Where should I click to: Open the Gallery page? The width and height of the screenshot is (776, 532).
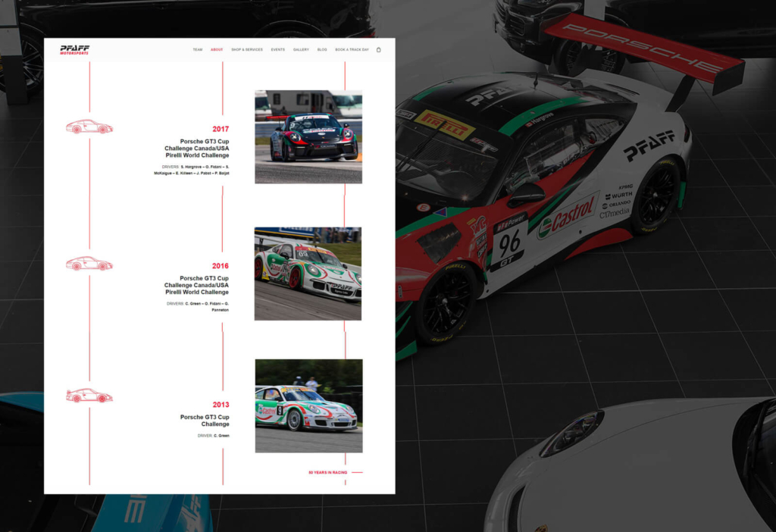301,50
